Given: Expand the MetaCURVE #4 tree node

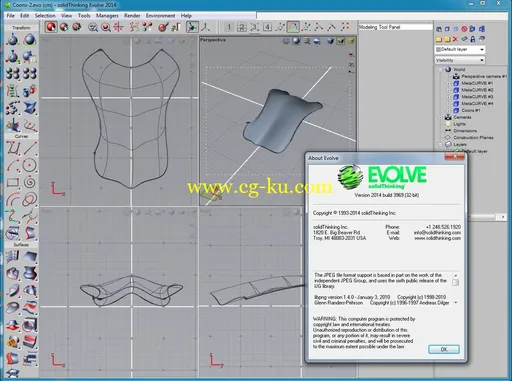Looking at the screenshot, I should tap(448, 104).
